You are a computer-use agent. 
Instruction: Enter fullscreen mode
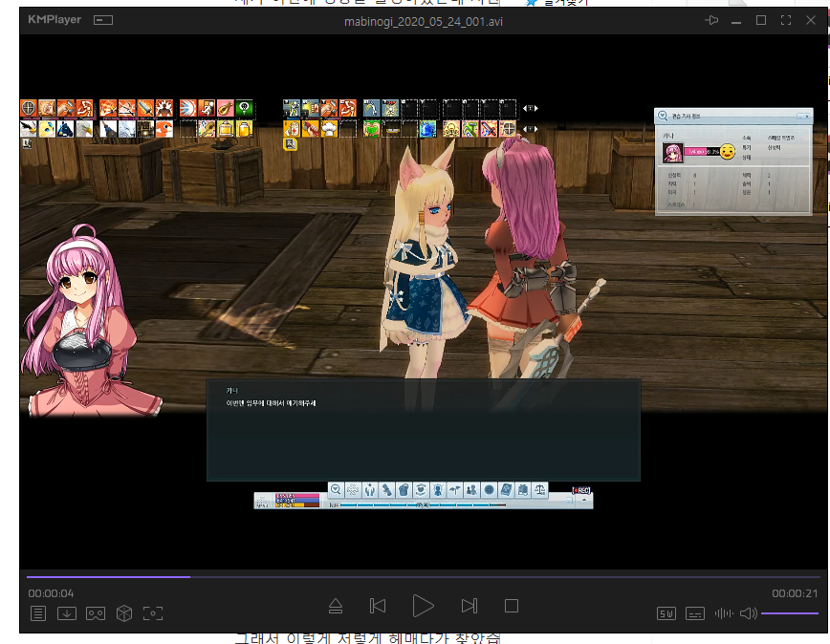(x=786, y=20)
